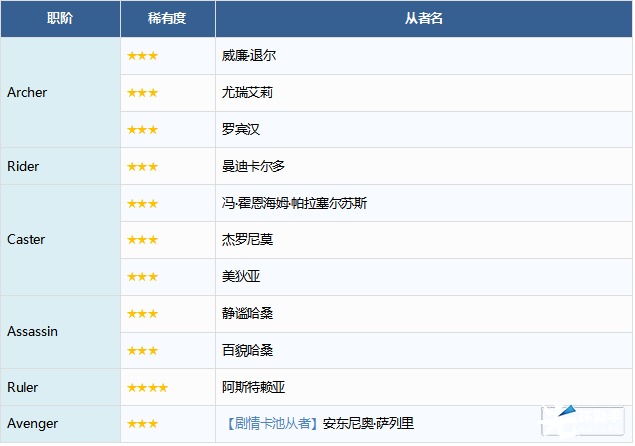Select the Archer class cell

tap(27, 93)
